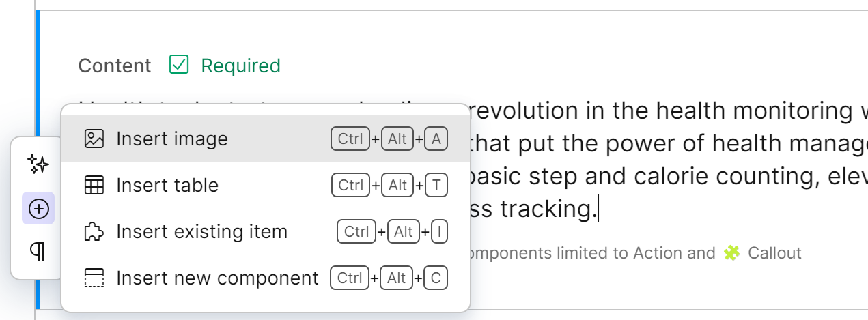Click the green Required label text

(x=240, y=66)
